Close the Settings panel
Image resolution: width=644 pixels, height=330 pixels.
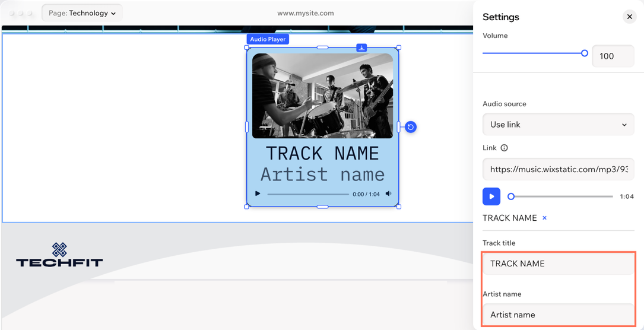[629, 17]
